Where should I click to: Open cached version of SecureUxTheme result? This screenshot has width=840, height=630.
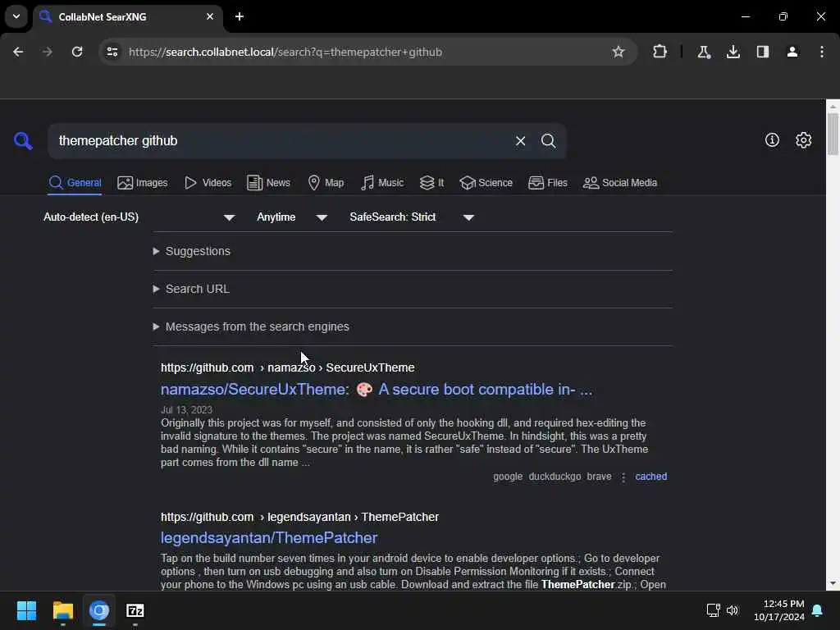(651, 477)
